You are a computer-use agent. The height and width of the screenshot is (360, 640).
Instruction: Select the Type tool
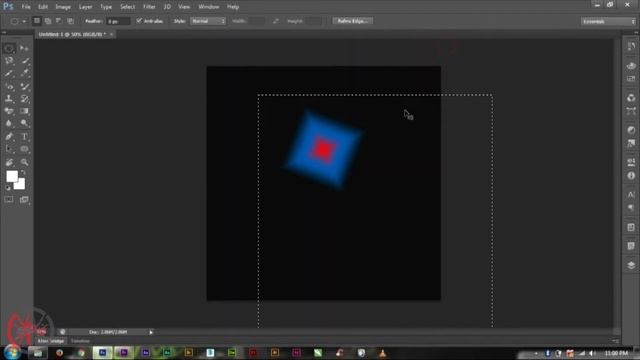click(x=24, y=137)
